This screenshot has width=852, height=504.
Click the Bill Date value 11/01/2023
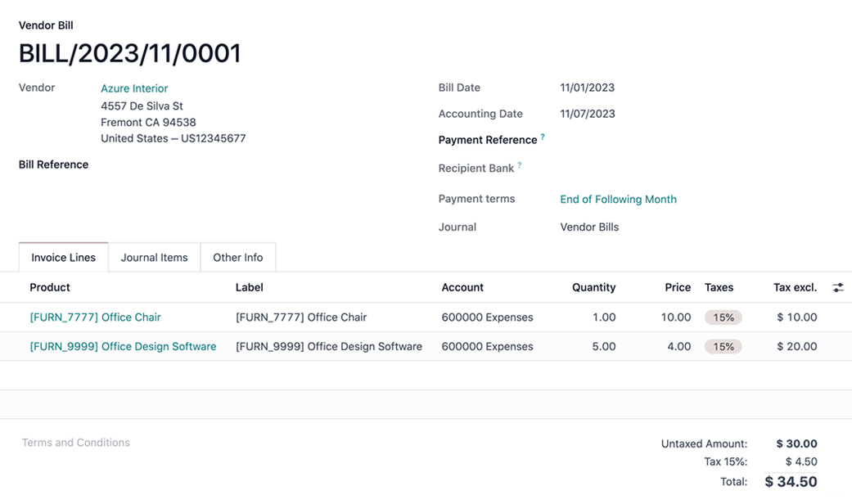pyautogui.click(x=587, y=88)
